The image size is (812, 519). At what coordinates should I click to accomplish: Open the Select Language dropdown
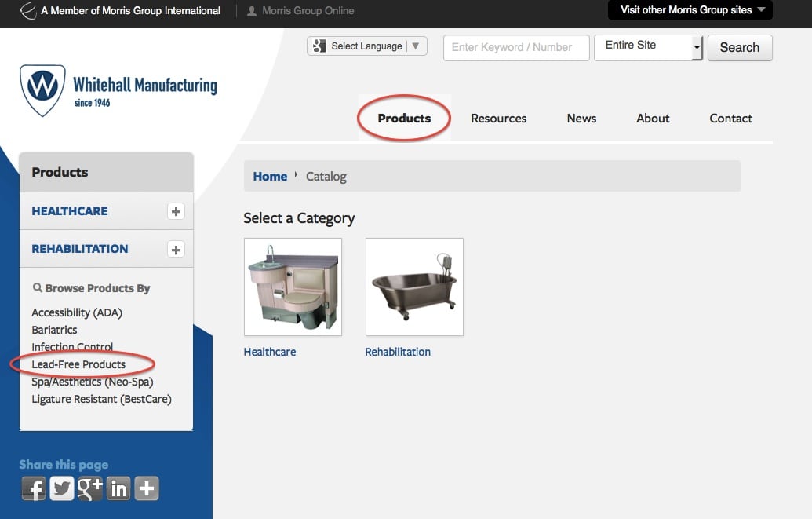367,46
